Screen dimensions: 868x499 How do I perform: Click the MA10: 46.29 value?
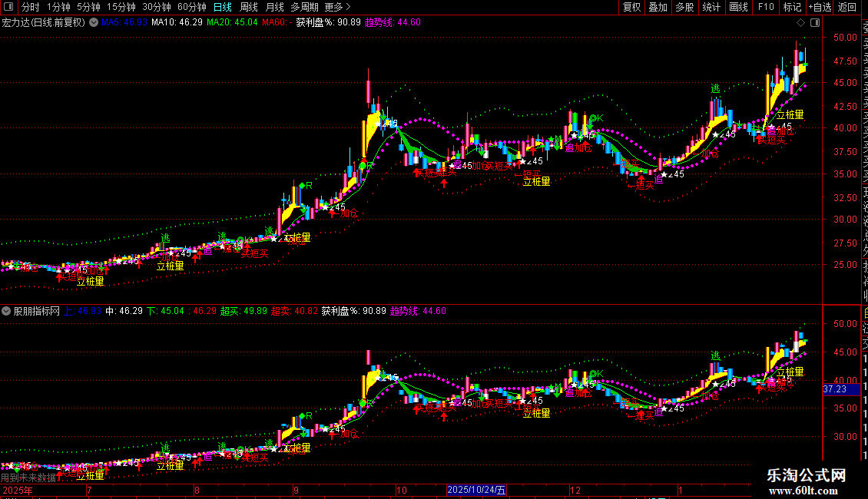click(x=177, y=22)
